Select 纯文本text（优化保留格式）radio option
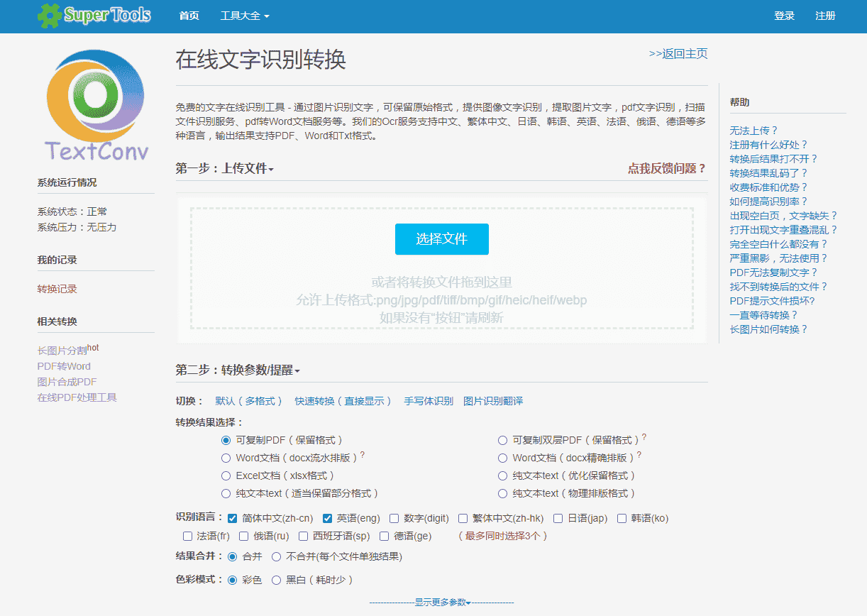The width and height of the screenshot is (867, 616). 503,475
